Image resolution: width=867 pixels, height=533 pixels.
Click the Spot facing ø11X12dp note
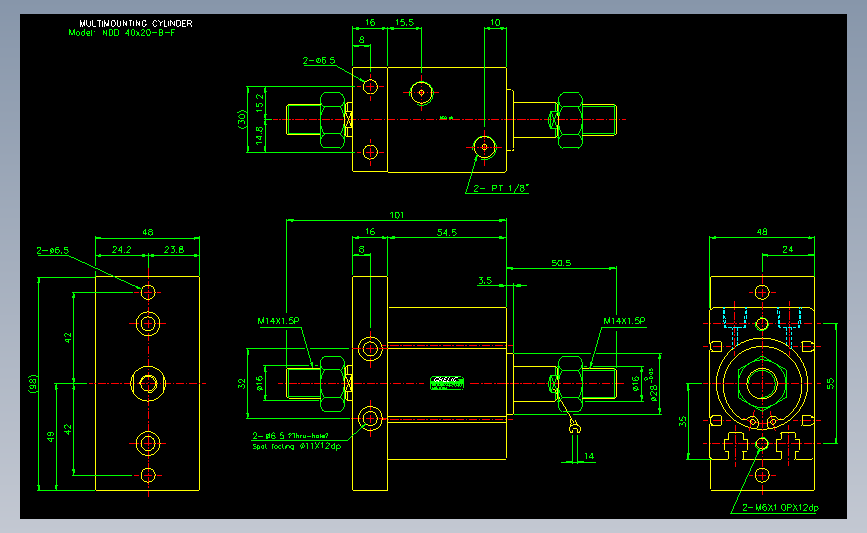296,446
